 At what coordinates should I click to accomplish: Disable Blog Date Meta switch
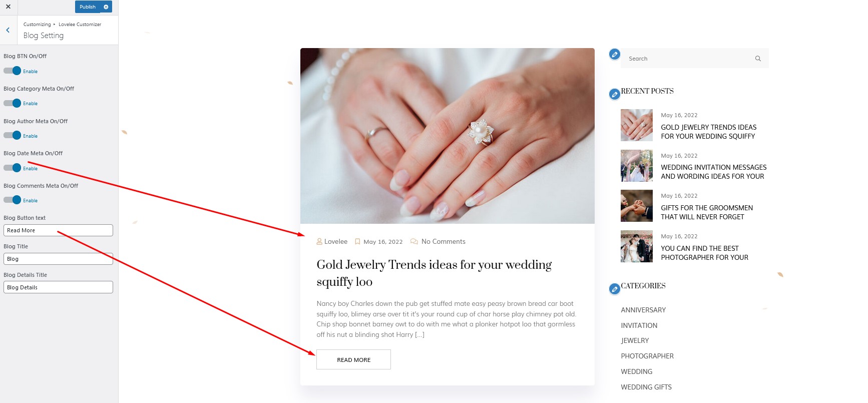pos(12,168)
